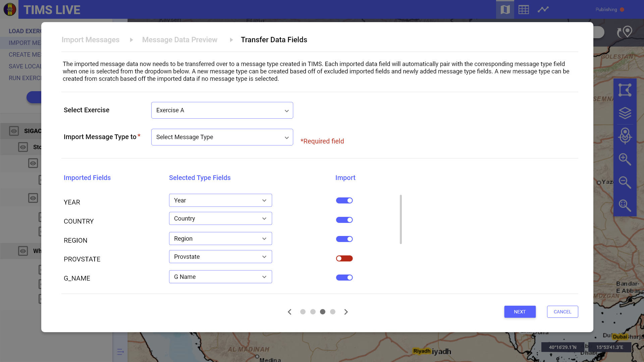Image resolution: width=644 pixels, height=362 pixels.
Task: Select the map view icon
Action: [505, 9]
